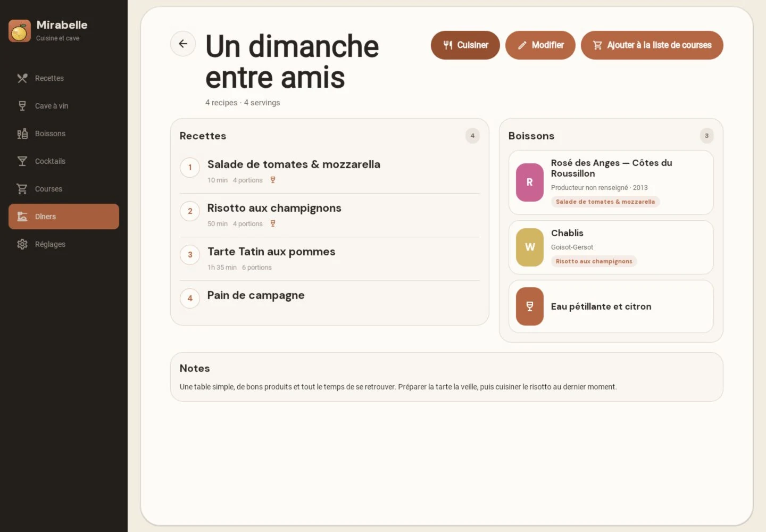Open the Pain de campagne recipe
Image resolution: width=766 pixels, height=532 pixels.
(x=330, y=298)
